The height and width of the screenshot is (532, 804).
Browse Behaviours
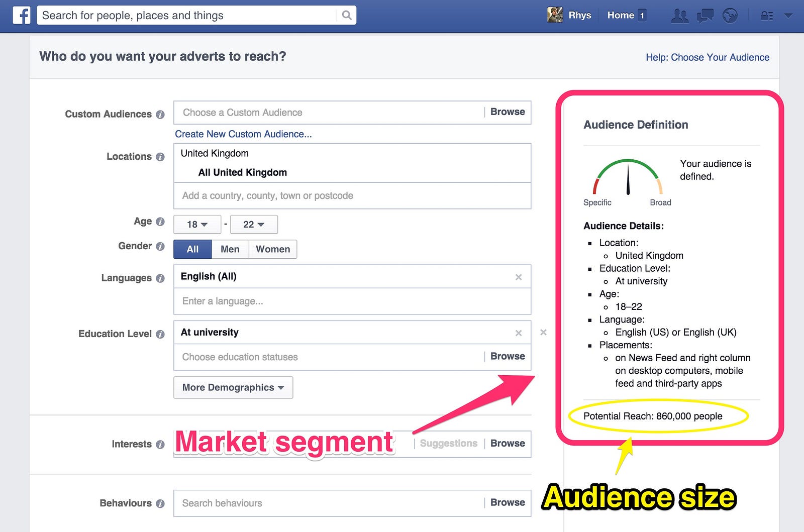tap(508, 503)
